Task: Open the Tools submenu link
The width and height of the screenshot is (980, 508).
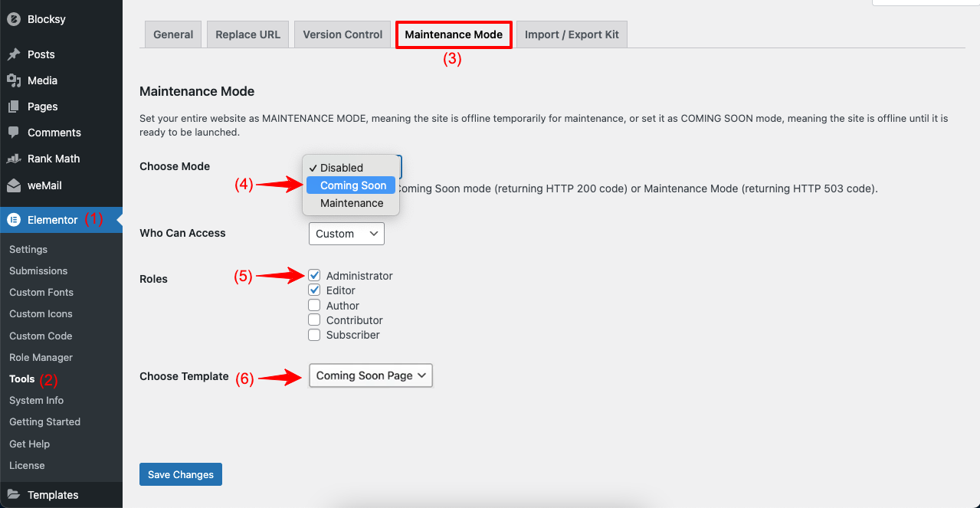Action: (x=22, y=379)
